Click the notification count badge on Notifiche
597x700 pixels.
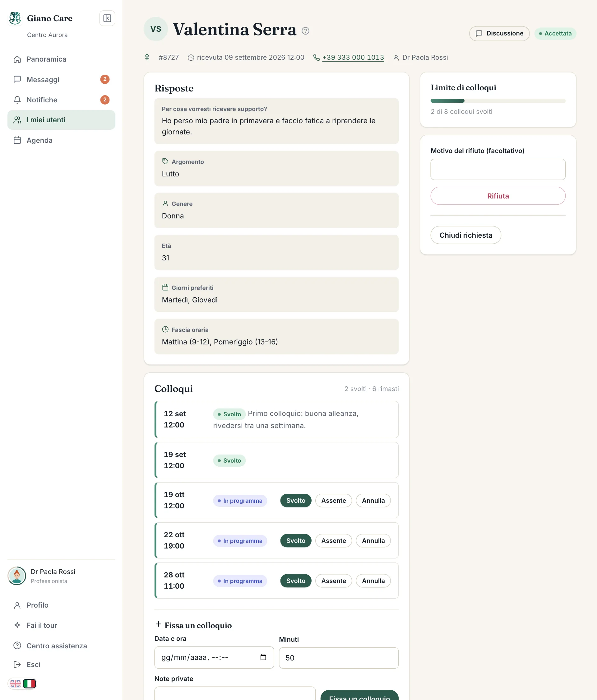105,100
